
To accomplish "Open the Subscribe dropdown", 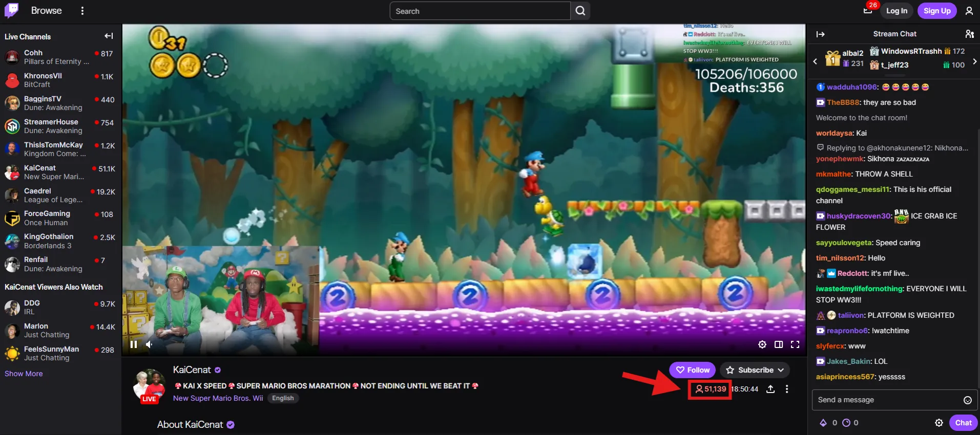I will [x=755, y=370].
